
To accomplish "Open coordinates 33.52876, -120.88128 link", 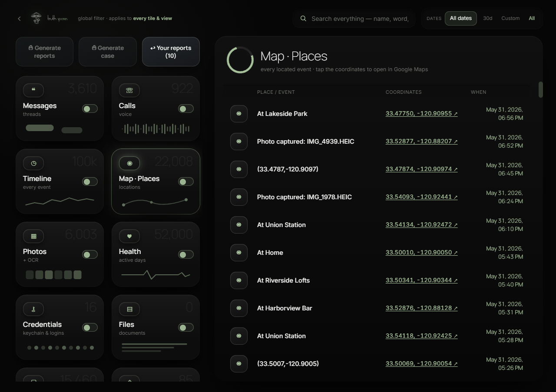I will pos(421,308).
